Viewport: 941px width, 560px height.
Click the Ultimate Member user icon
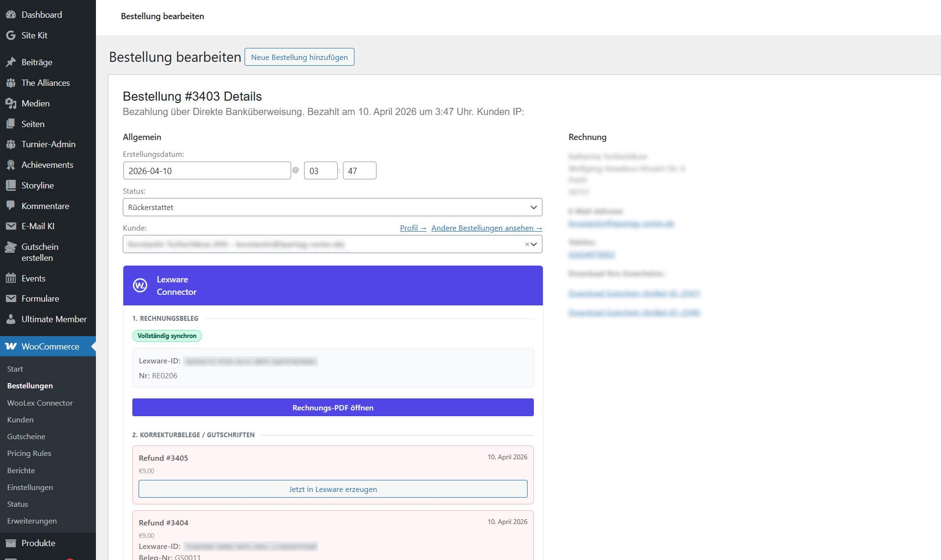pos(11,319)
